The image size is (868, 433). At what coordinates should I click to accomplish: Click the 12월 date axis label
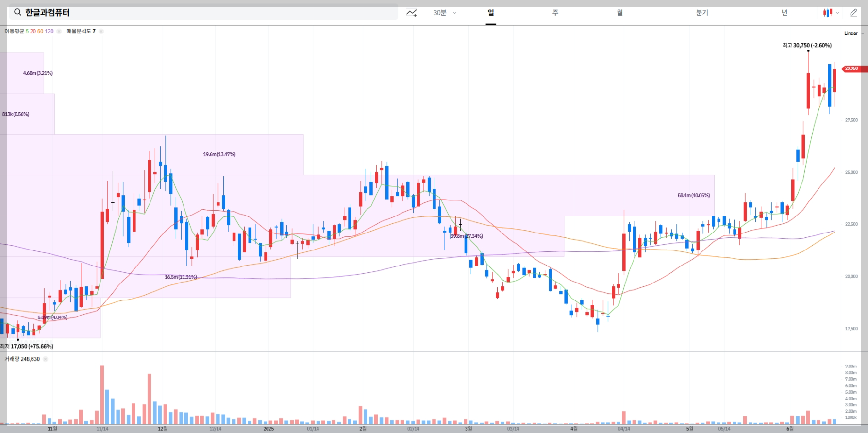click(163, 429)
